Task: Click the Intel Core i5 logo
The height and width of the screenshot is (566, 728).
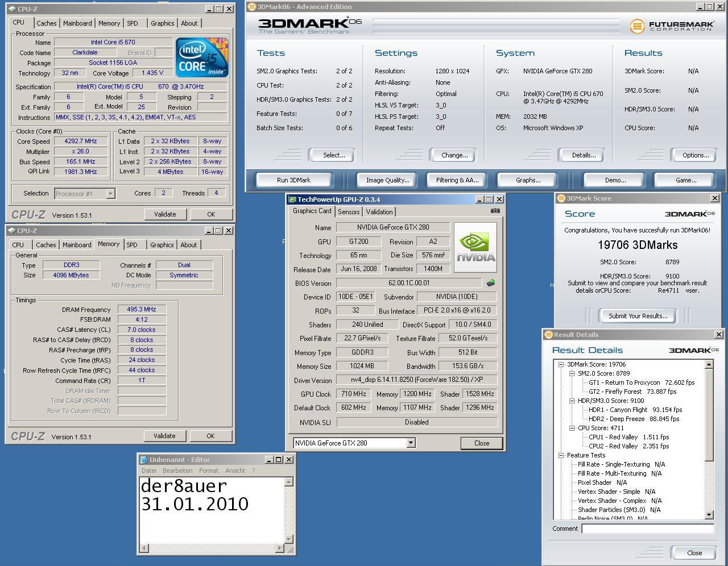Action: click(202, 57)
